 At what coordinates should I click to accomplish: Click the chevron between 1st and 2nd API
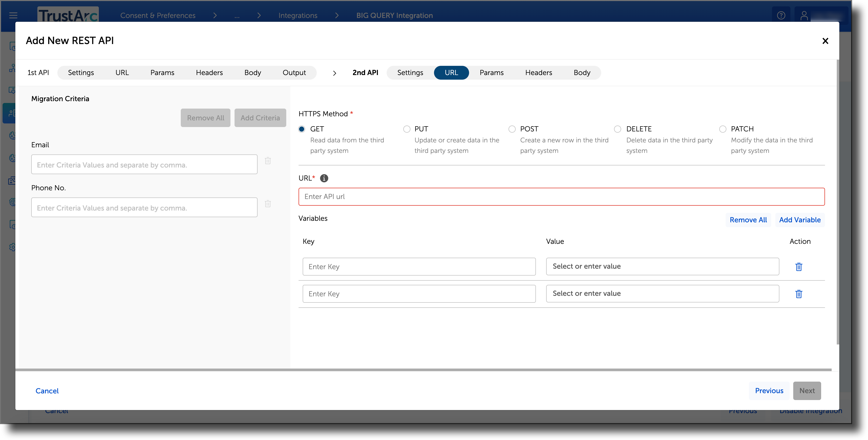pyautogui.click(x=334, y=73)
